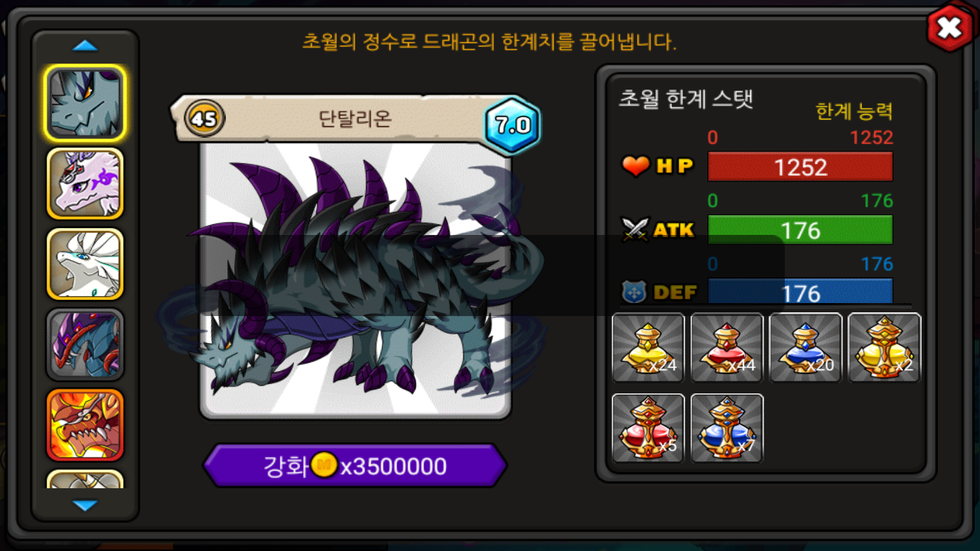
Task: Select the small red potion x44
Action: pyautogui.click(x=727, y=347)
